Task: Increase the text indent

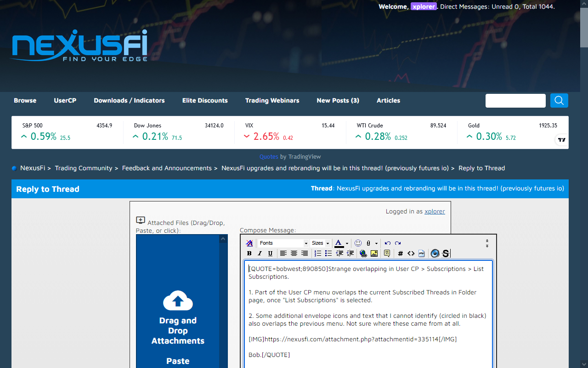Action: click(x=350, y=253)
